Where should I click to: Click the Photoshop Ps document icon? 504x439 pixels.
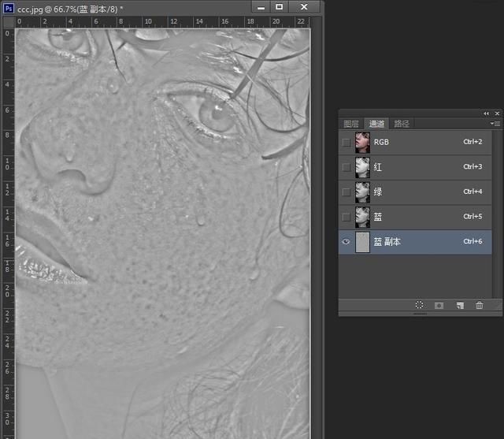coord(8,7)
